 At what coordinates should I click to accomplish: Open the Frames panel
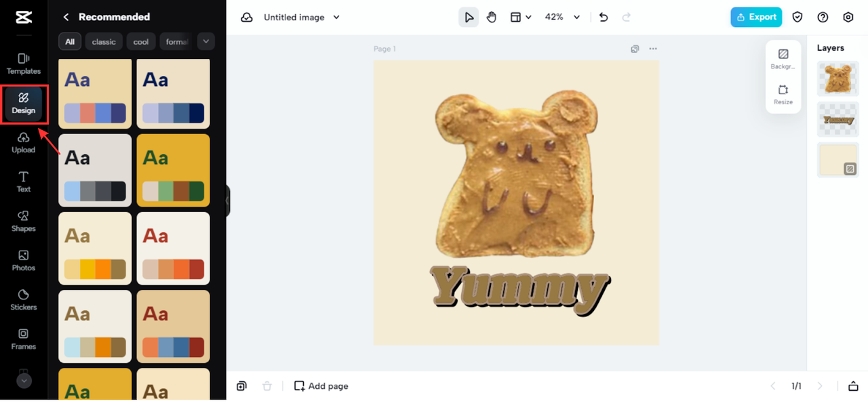(24, 339)
